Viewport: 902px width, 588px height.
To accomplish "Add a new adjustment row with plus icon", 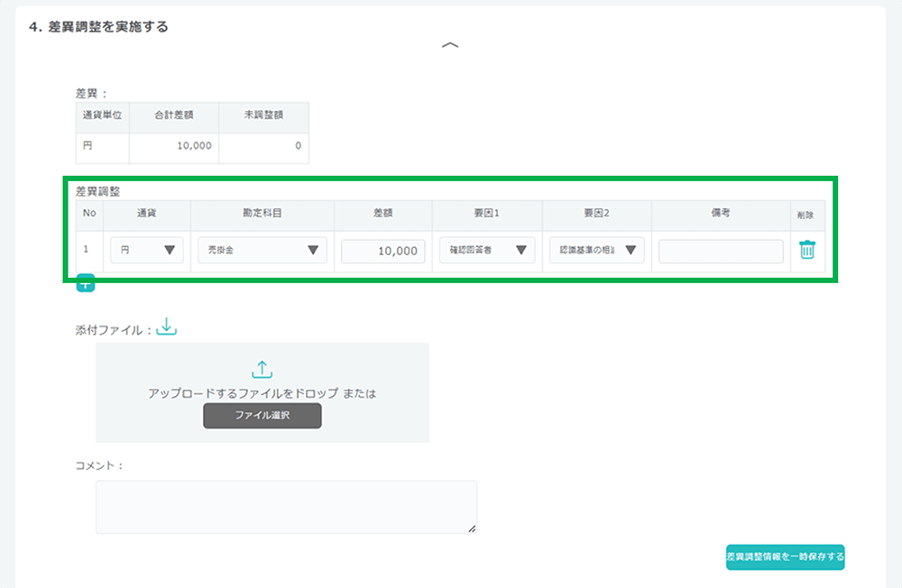I will click(85, 285).
